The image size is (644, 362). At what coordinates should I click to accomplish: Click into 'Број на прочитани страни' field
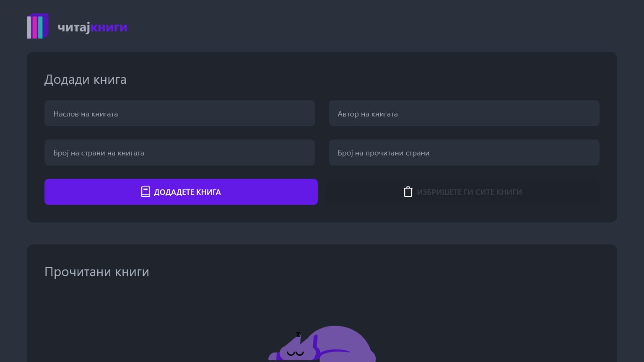pos(464,153)
